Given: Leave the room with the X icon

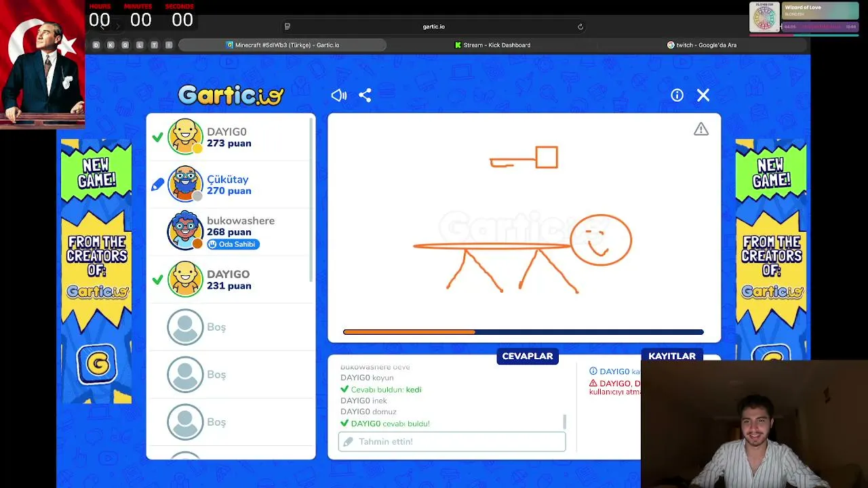Looking at the screenshot, I should point(703,96).
